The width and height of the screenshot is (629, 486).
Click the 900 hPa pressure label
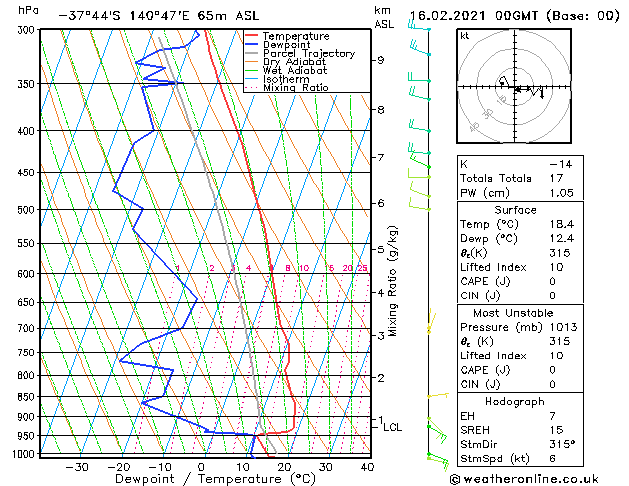pos(28,417)
